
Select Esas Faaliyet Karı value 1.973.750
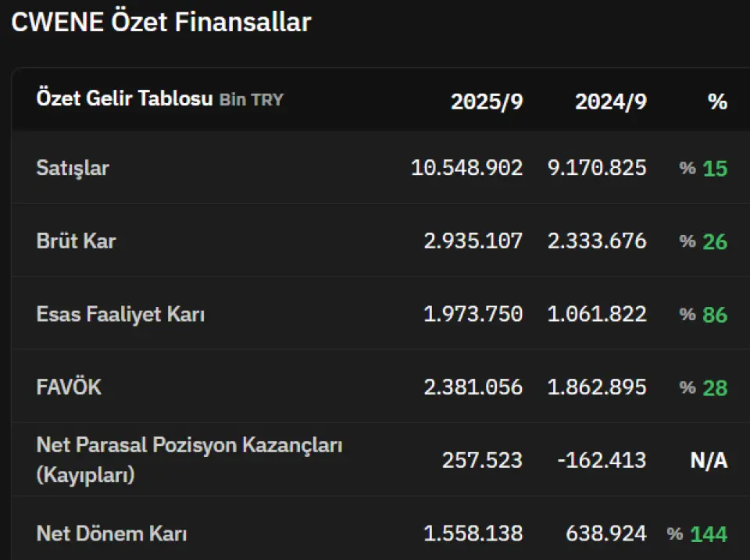point(473,314)
